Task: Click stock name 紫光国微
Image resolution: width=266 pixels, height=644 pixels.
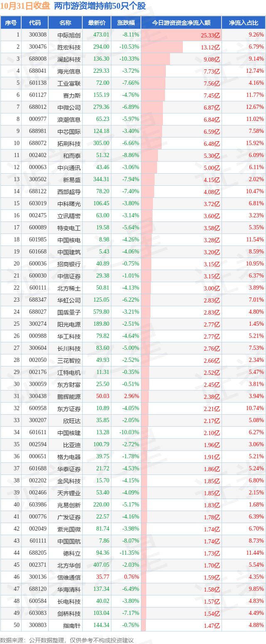Action: pyautogui.click(x=69, y=529)
